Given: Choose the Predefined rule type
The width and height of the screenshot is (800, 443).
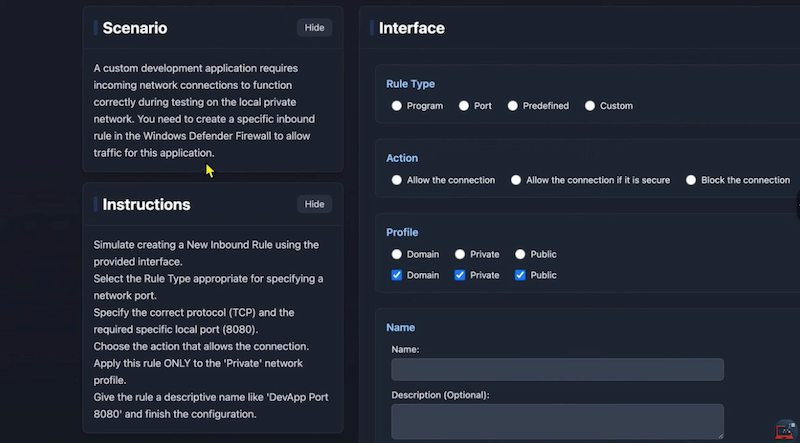Looking at the screenshot, I should [513, 106].
